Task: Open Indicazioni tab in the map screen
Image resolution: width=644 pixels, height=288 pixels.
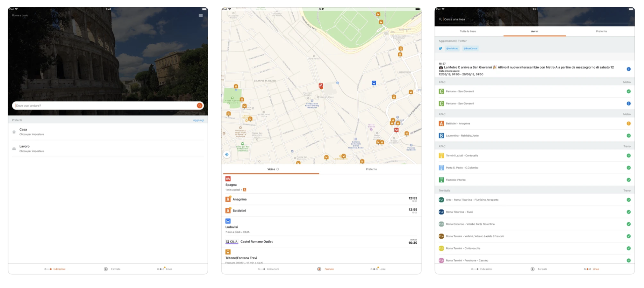Action: [268, 269]
